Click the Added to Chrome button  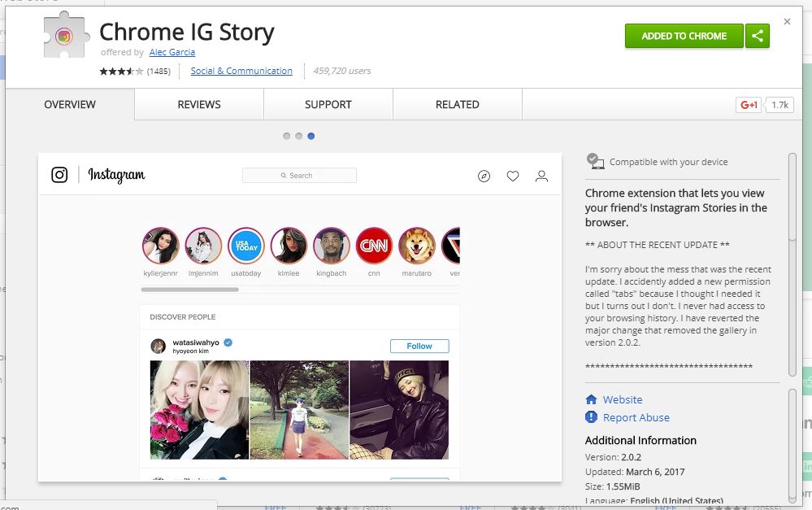tap(684, 36)
